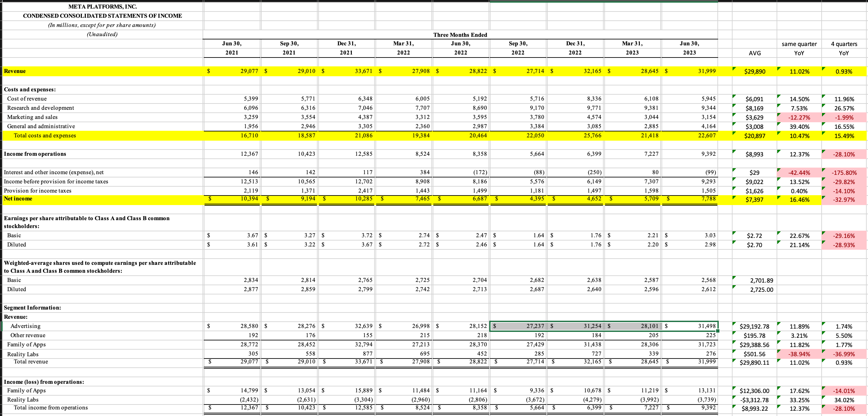Click fill handle of selected Advertising range
The height and width of the screenshot is (416, 868).
tap(718, 331)
